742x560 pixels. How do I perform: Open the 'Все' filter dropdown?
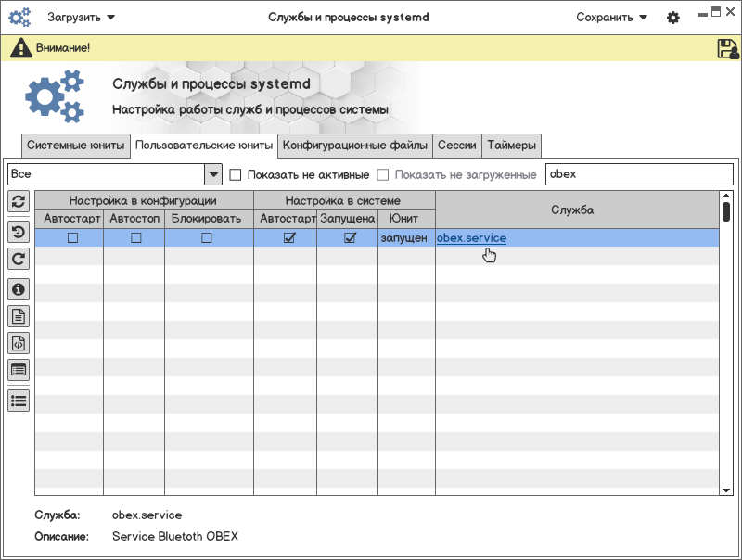point(212,174)
